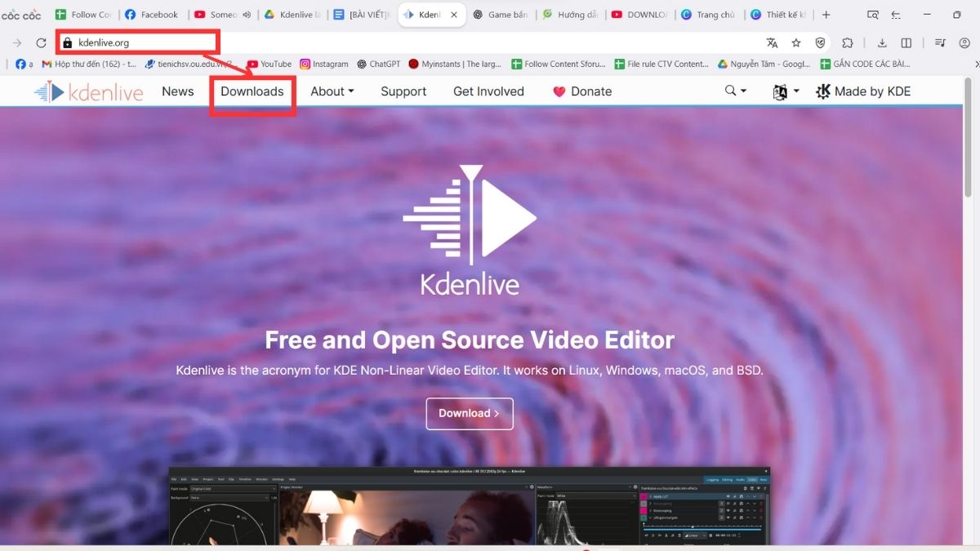Image resolution: width=980 pixels, height=551 pixels.
Task: Click the Donate link with the heart
Action: click(x=582, y=91)
